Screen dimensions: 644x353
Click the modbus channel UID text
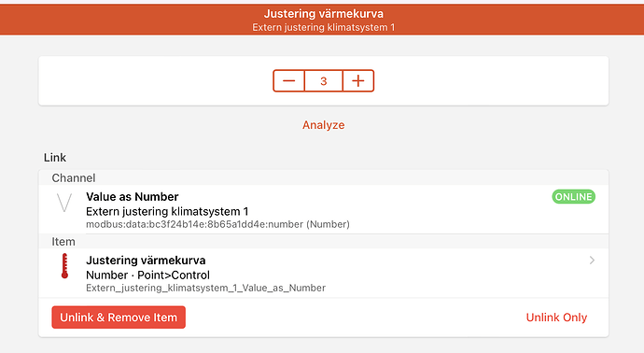[217, 224]
